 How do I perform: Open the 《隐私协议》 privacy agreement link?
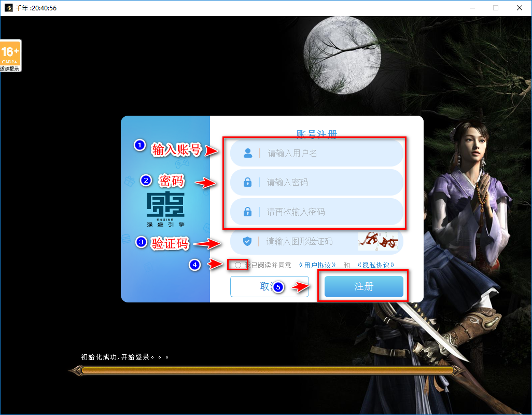376,265
